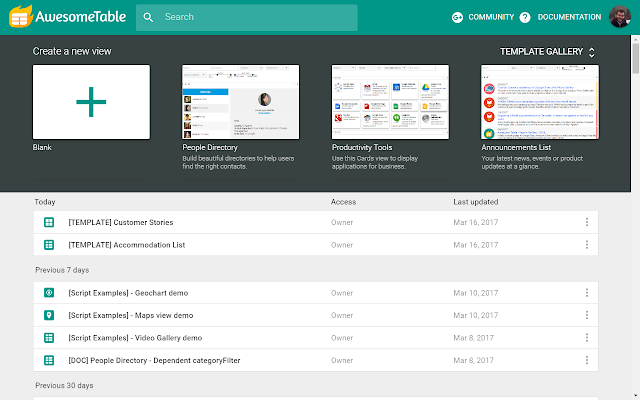The width and height of the screenshot is (640, 400).
Task: Open [DOC] People Directory - Dependent categoryFilter
Action: pos(154,360)
